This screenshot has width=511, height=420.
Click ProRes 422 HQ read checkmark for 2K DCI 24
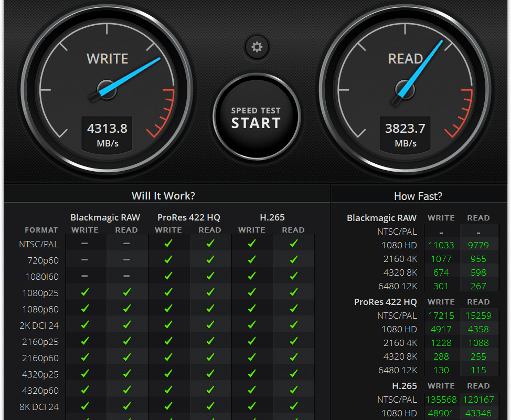point(210,325)
